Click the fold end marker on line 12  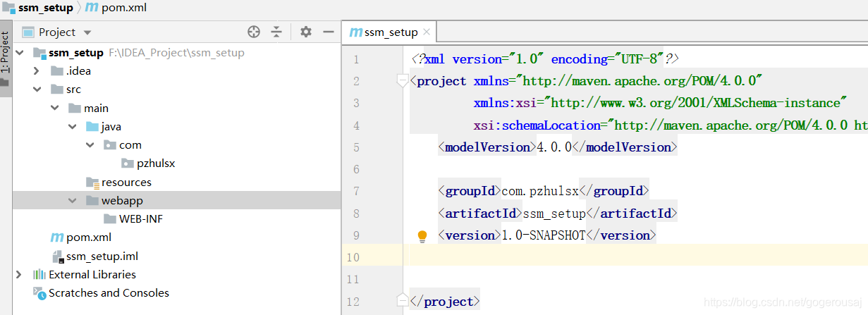tap(403, 302)
